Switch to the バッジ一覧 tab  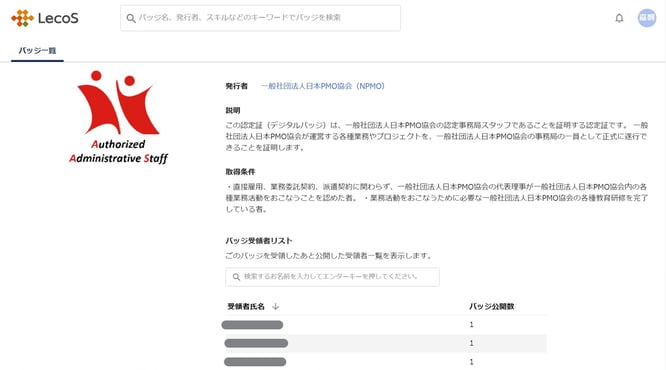[x=37, y=51]
